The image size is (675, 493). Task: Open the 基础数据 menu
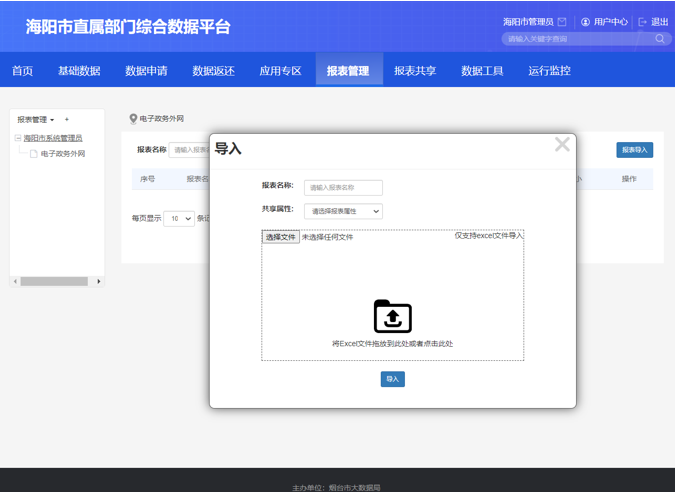pos(79,71)
